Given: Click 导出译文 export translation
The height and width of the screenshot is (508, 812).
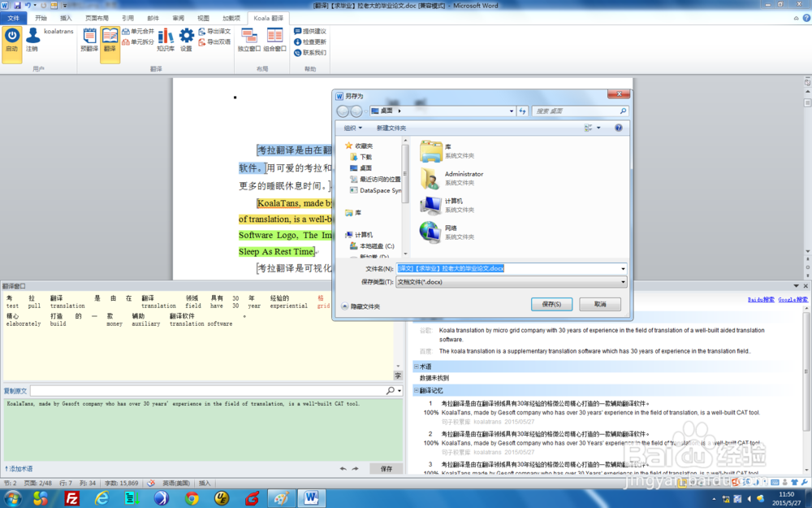Looking at the screenshot, I should [214, 31].
